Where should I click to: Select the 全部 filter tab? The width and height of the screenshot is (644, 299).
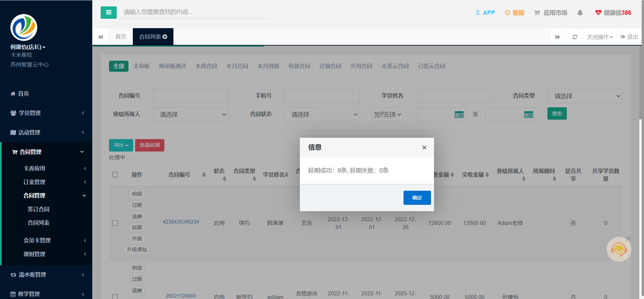tap(119, 66)
